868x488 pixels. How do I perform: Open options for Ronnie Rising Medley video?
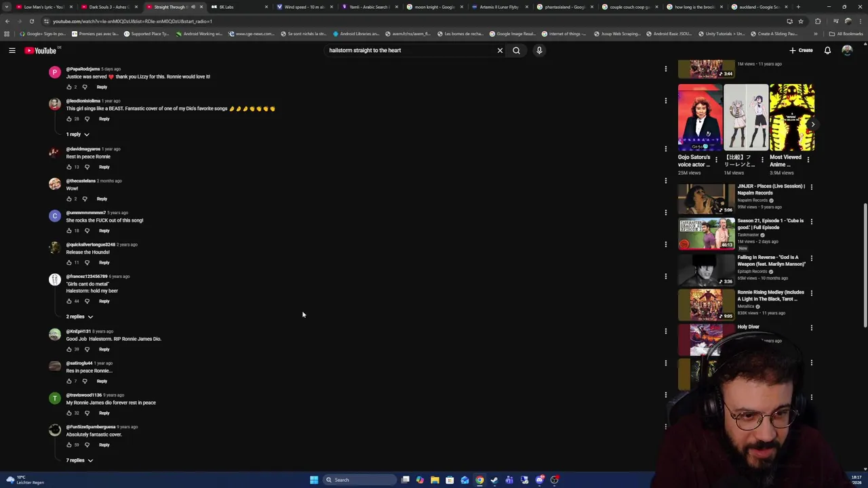tap(811, 293)
